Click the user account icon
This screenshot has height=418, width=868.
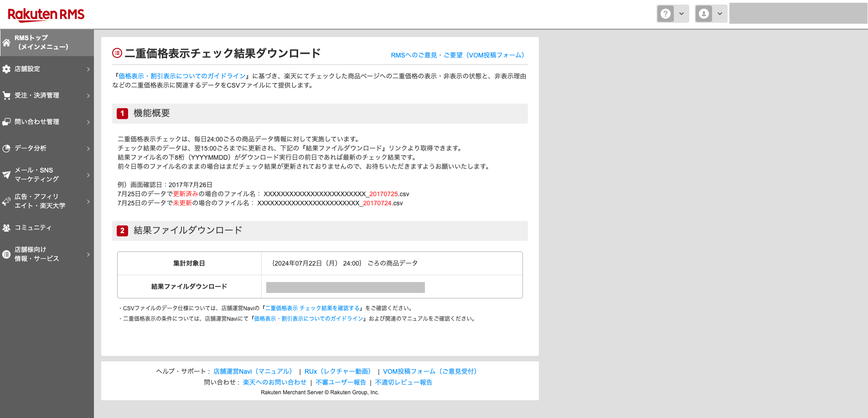click(x=704, y=13)
